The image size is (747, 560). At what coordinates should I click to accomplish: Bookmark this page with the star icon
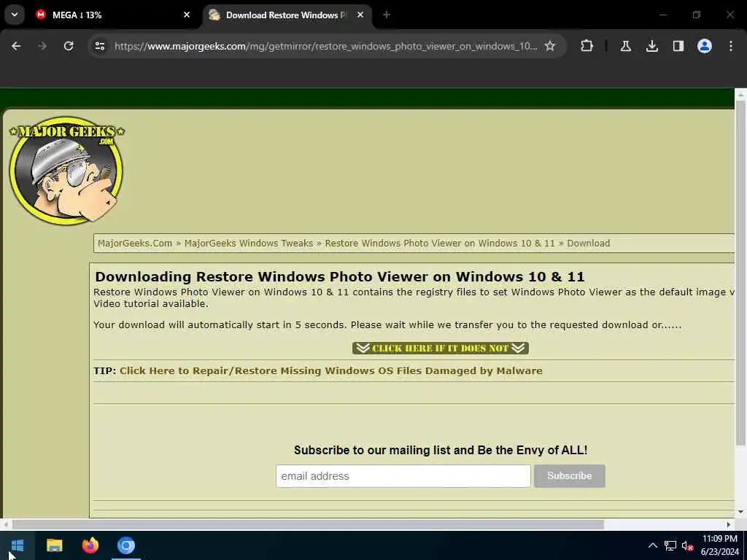tap(550, 46)
